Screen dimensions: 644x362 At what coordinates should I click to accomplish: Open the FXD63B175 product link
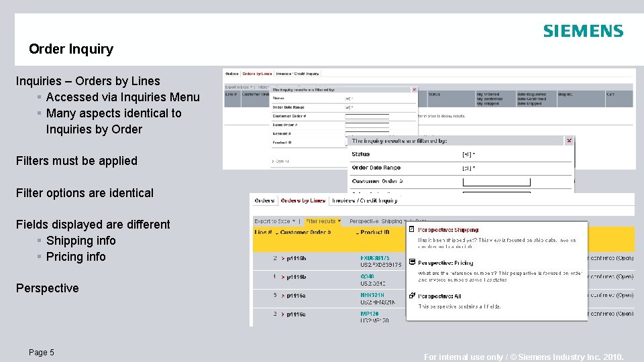coord(374,257)
